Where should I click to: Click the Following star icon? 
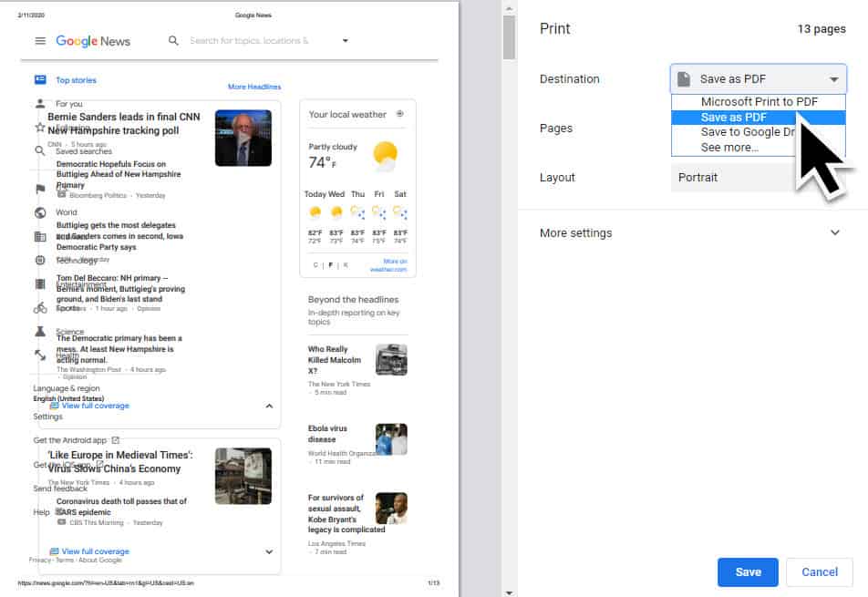40,128
